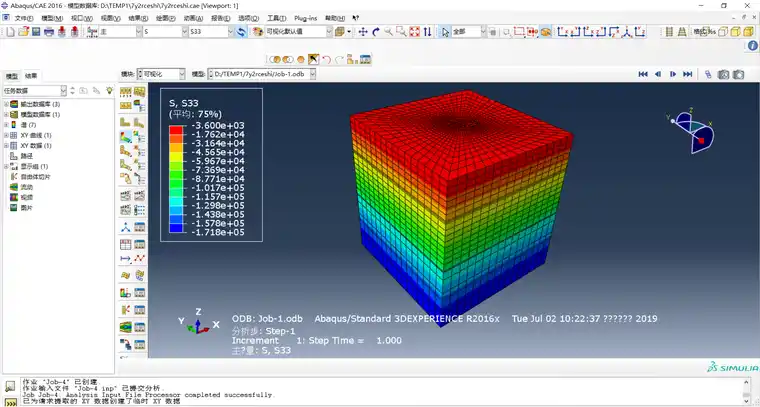Open the 工具(T) menu

(277, 18)
